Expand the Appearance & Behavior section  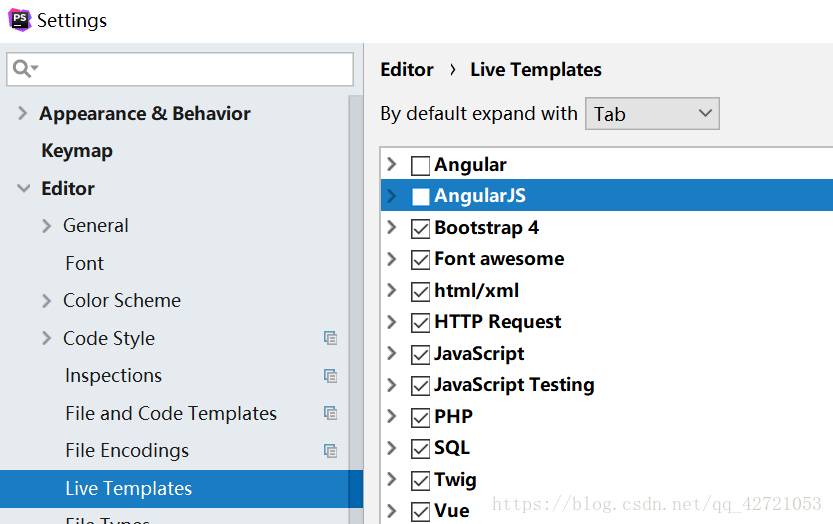click(22, 113)
